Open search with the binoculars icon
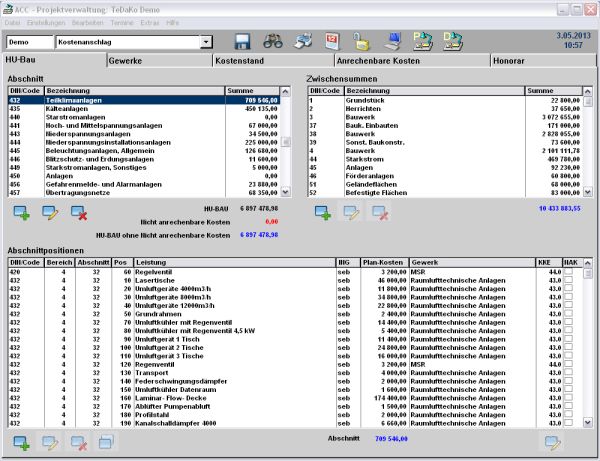 pyautogui.click(x=272, y=42)
